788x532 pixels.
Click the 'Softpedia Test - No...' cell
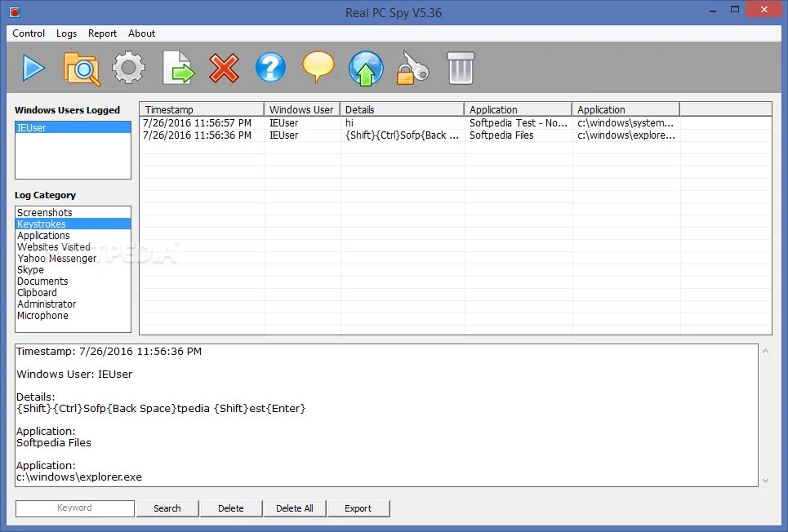pos(519,123)
